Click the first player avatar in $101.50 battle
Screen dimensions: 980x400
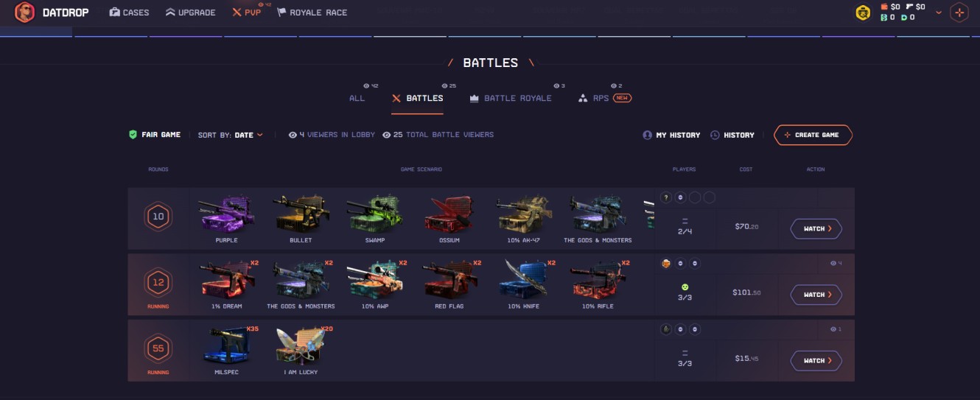[x=666, y=263]
